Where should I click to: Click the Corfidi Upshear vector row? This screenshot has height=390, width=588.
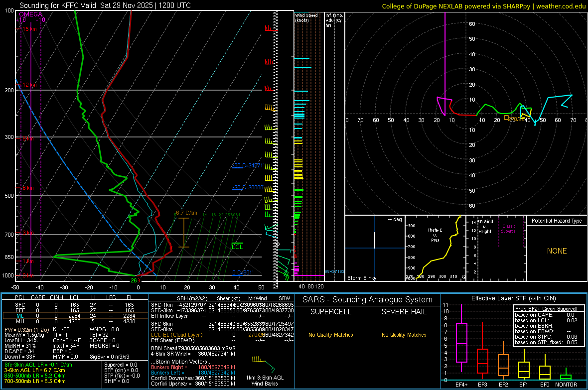tap(193, 384)
